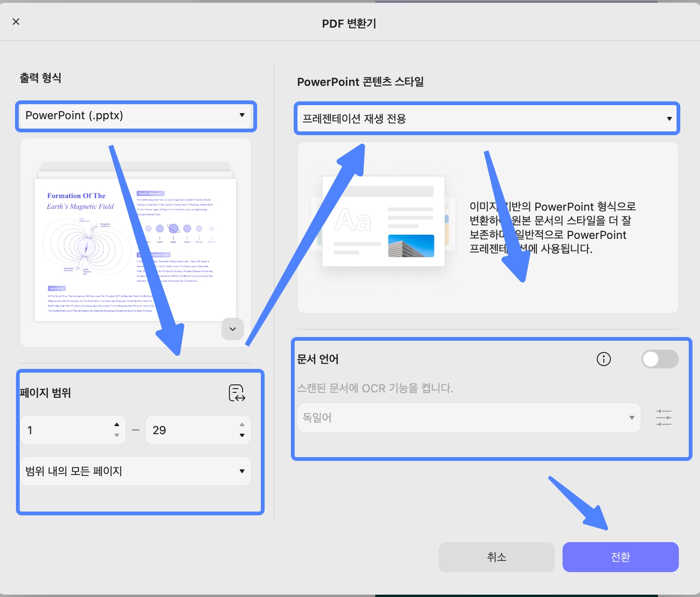This screenshot has height=597, width=700.
Task: Click the 문서 언어 label
Action: coord(318,359)
